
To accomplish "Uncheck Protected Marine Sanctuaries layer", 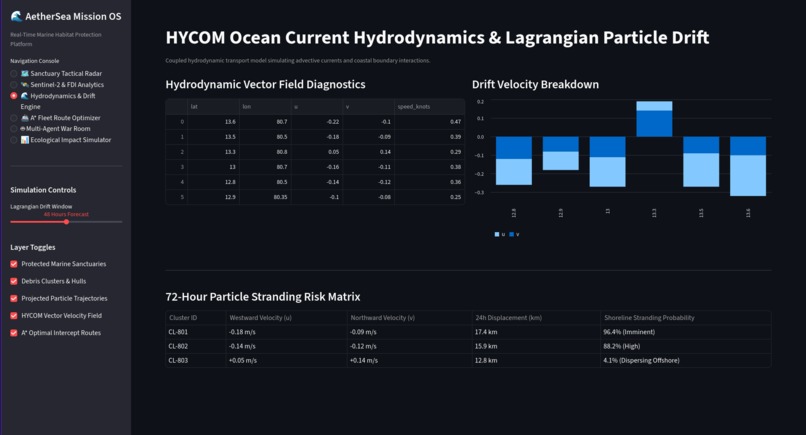I will pyautogui.click(x=14, y=264).
